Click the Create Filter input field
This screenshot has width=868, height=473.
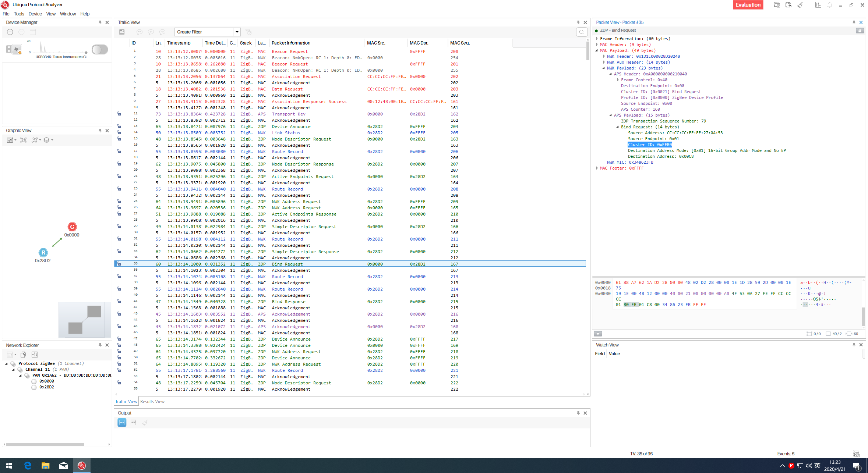pyautogui.click(x=204, y=32)
